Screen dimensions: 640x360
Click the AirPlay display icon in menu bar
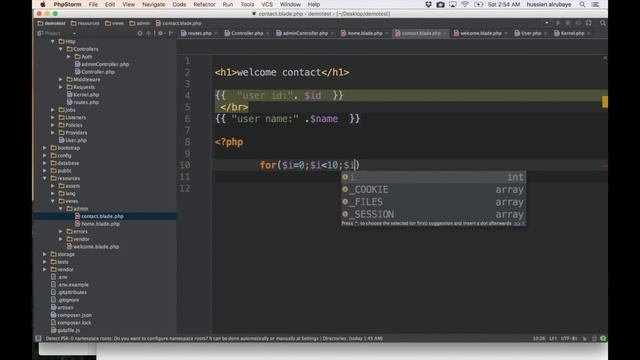pos(453,4)
